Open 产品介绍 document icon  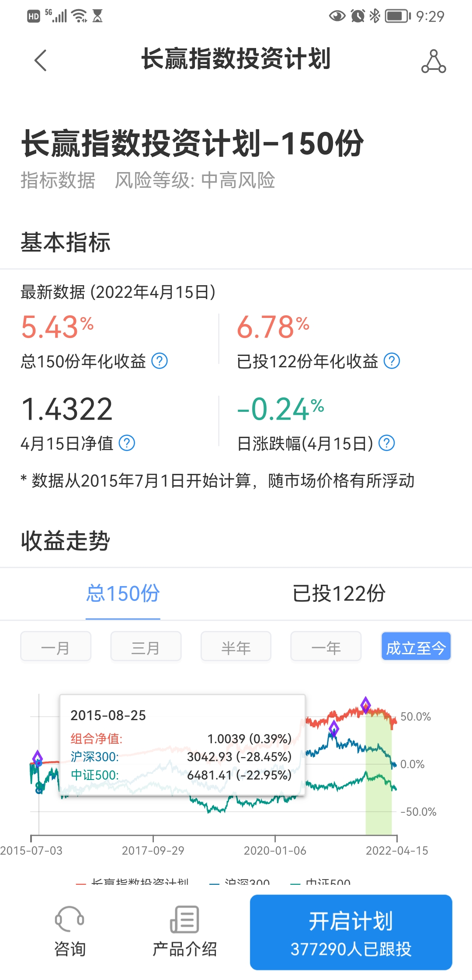[184, 919]
